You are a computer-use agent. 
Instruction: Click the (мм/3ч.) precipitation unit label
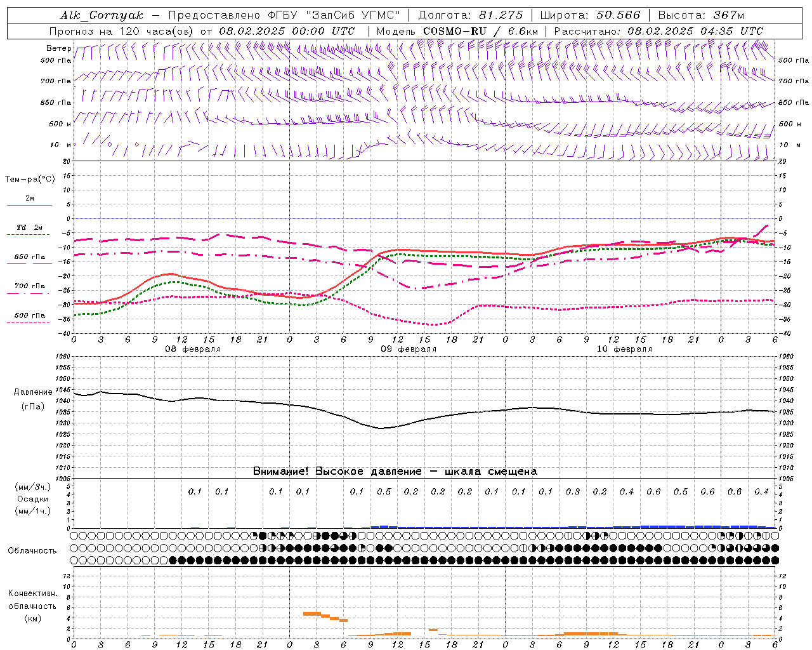pos(33,487)
